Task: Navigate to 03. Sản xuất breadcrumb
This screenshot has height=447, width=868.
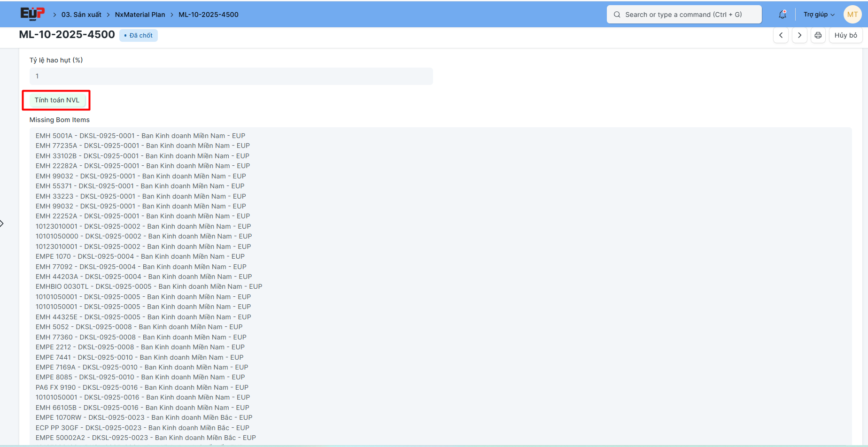Action: 81,15
